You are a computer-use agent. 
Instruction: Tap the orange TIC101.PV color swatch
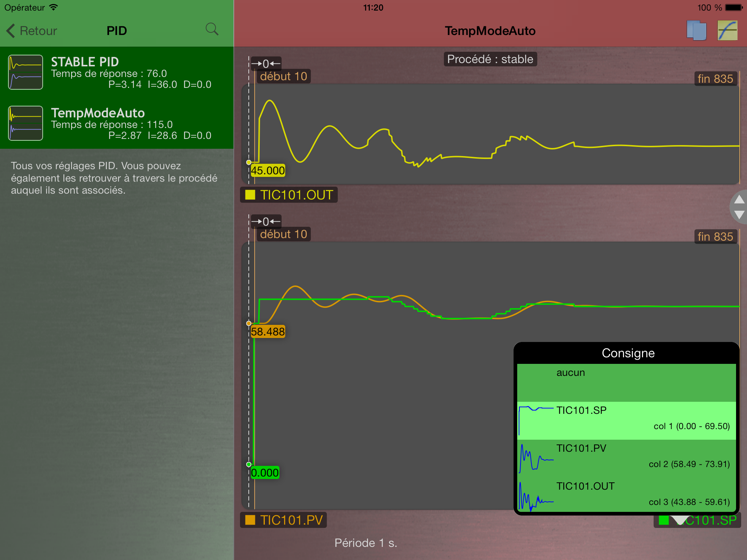point(250,520)
